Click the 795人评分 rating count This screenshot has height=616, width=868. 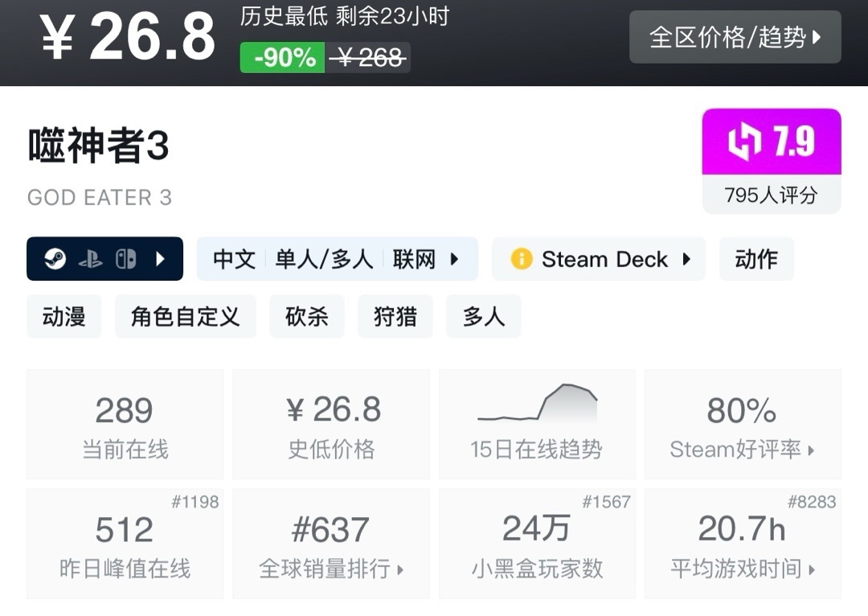point(771,195)
